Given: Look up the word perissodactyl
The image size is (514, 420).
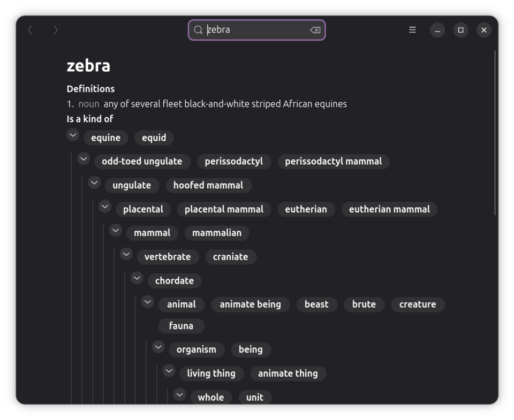Looking at the screenshot, I should (x=234, y=162).
